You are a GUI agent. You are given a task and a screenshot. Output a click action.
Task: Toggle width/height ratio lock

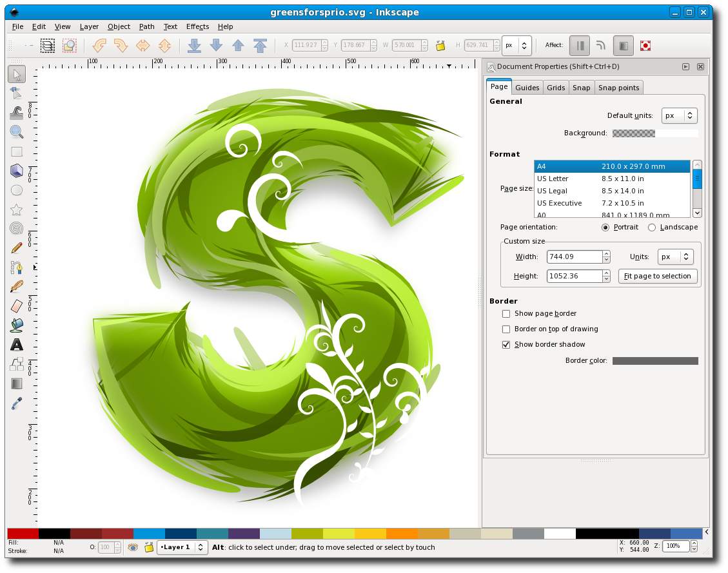(440, 45)
